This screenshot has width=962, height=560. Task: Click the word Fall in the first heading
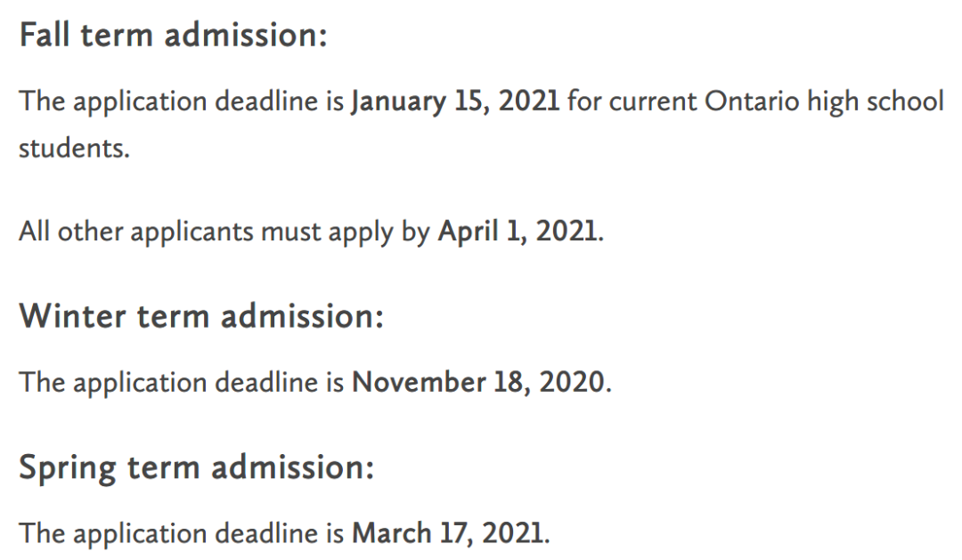pyautogui.click(x=45, y=35)
